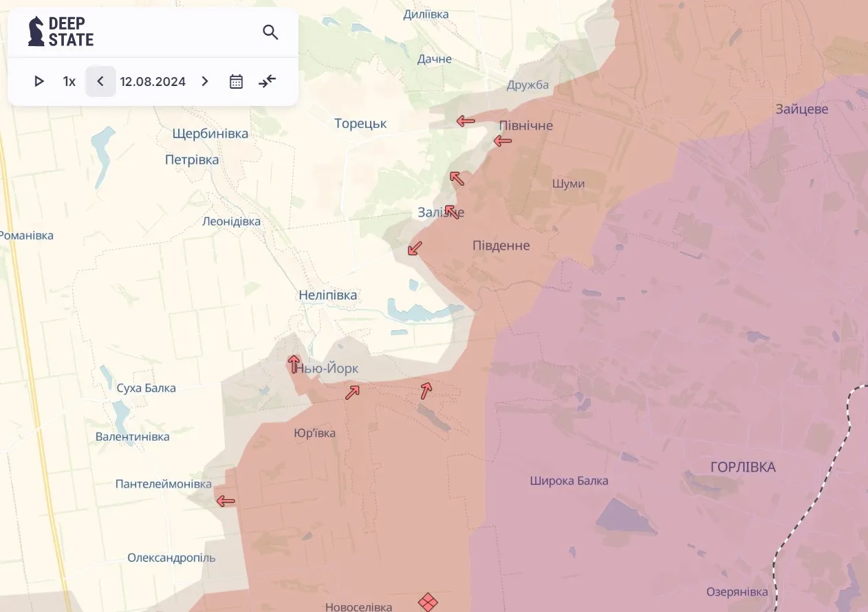Select the red diamond marker near Новоселівка
Image resolution: width=868 pixels, height=612 pixels.
click(426, 601)
